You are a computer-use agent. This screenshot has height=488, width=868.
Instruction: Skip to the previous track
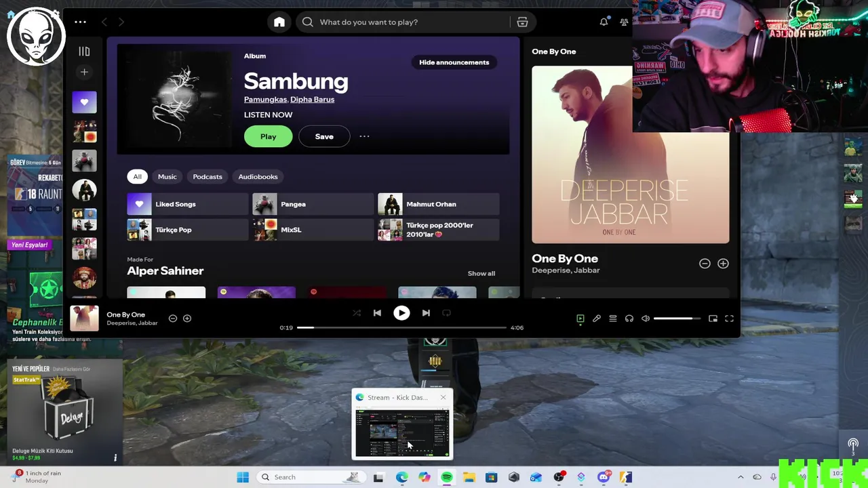pos(377,313)
